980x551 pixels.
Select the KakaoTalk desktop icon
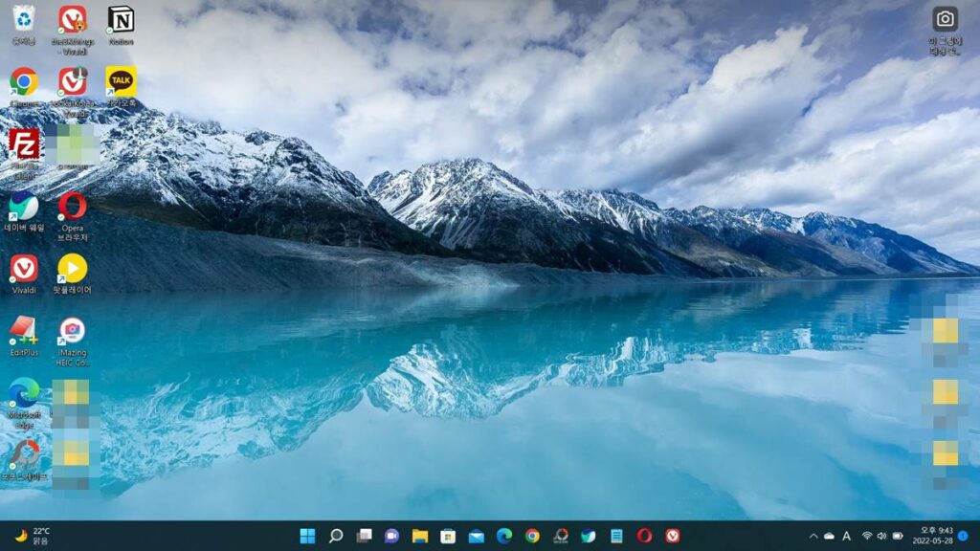point(121,82)
